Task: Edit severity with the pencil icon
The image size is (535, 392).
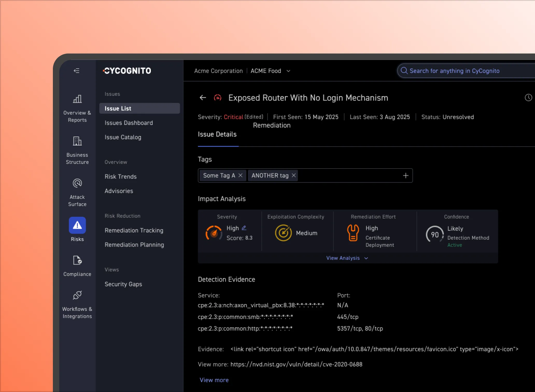Action: 244,228
